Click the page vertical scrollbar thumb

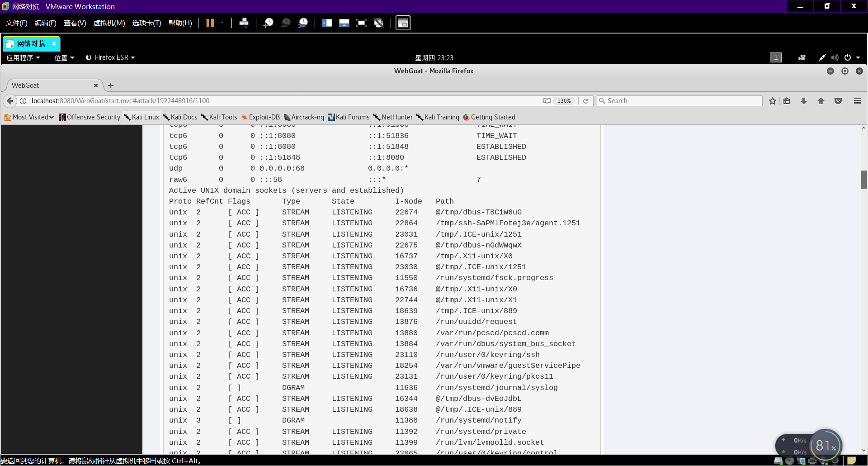tap(864, 179)
